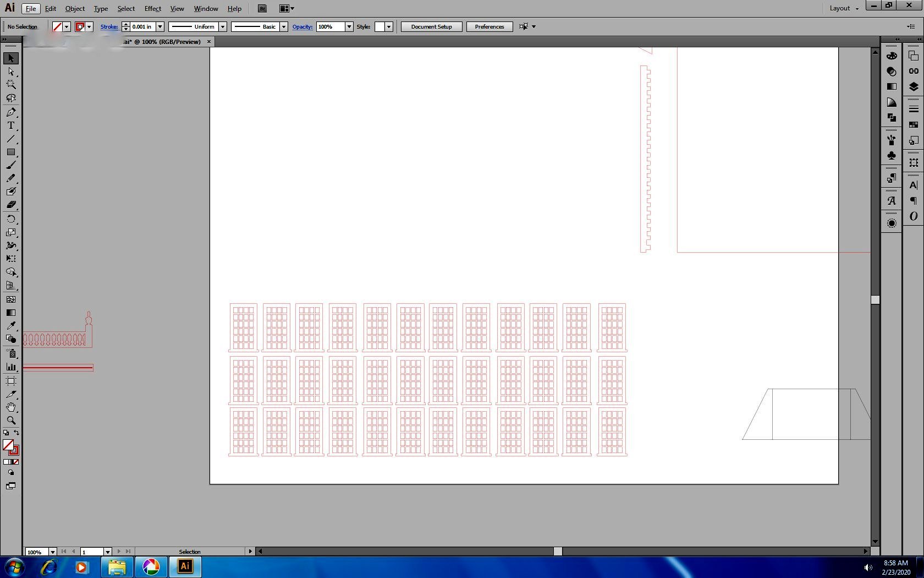Open the Links panel chain icon
This screenshot has height=578, width=924.
(914, 71)
